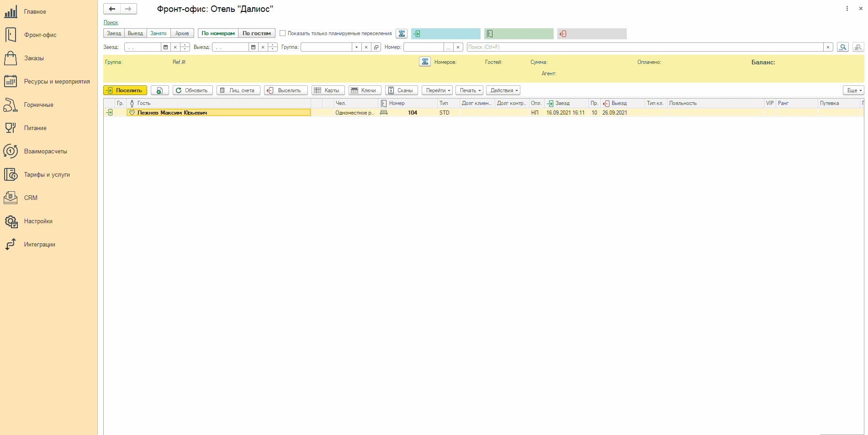The height and width of the screenshot is (435, 868).
Task: Clear the Выезд date field
Action: pos(263,47)
